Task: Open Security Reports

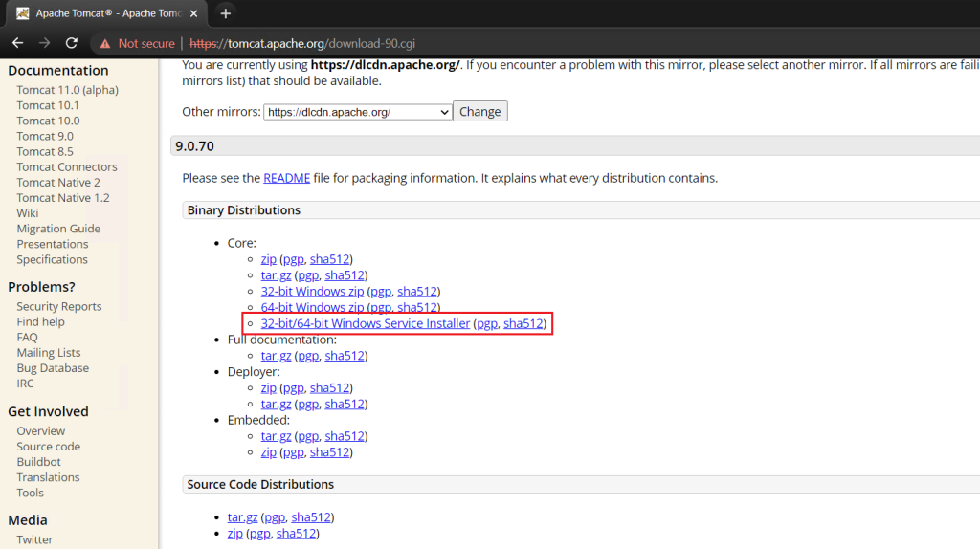Action: 59,306
